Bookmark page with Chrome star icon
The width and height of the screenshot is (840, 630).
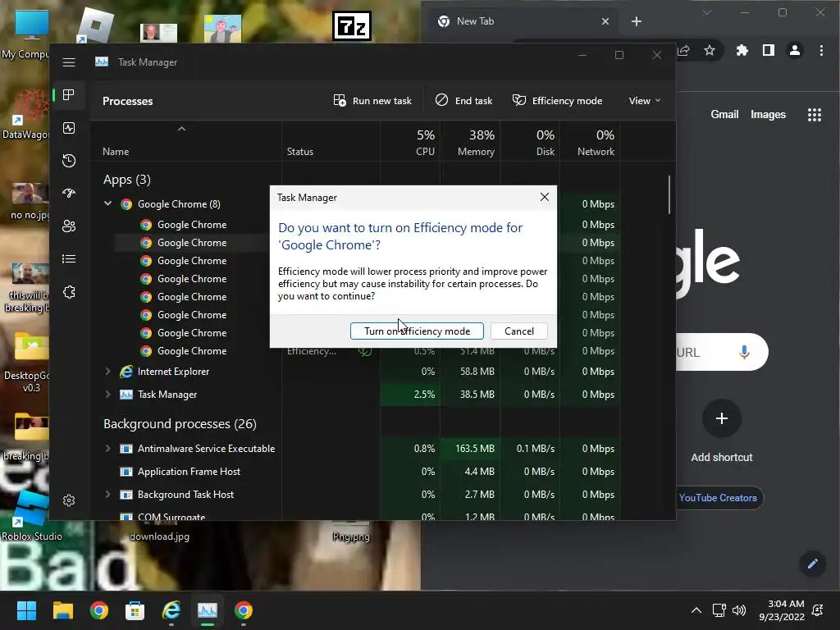(x=710, y=50)
